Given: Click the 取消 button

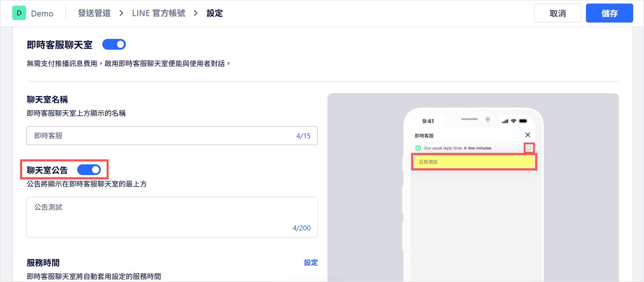Looking at the screenshot, I should (x=557, y=13).
